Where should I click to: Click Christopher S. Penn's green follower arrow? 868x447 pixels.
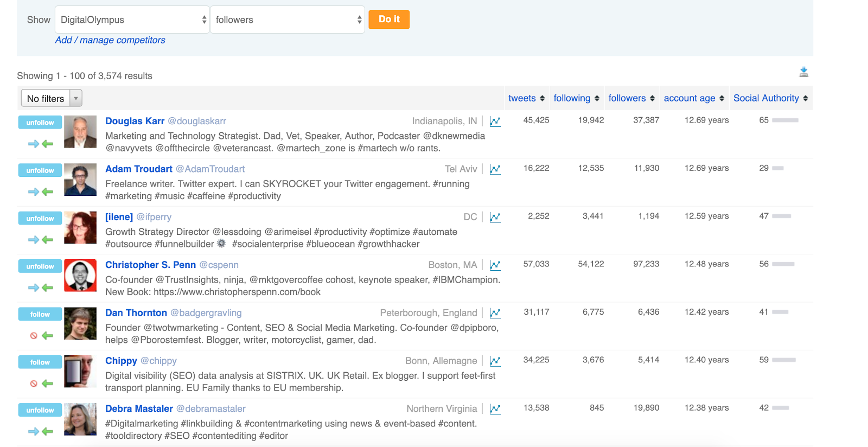tap(47, 288)
